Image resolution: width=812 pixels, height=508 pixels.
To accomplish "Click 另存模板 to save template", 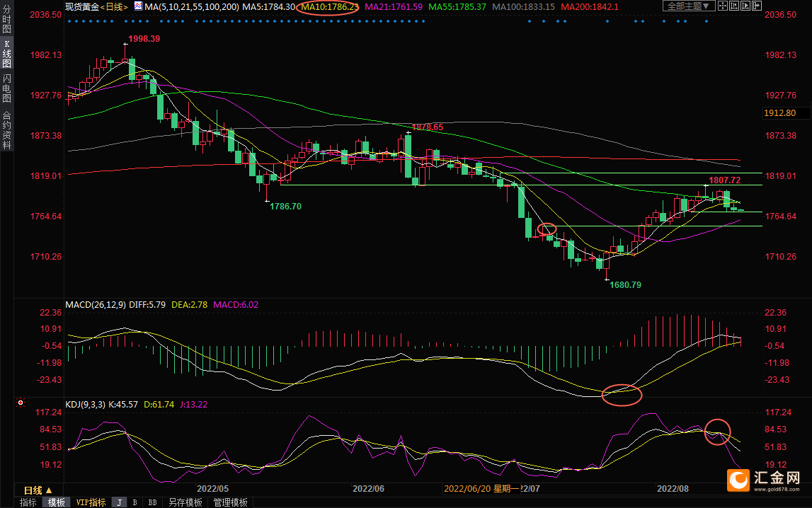I will pos(185,502).
